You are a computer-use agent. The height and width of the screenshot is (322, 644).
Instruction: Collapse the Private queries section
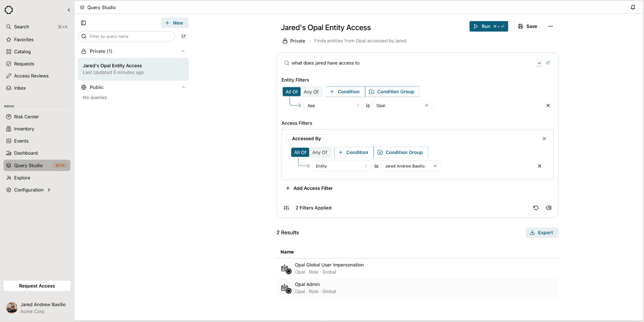(x=183, y=51)
